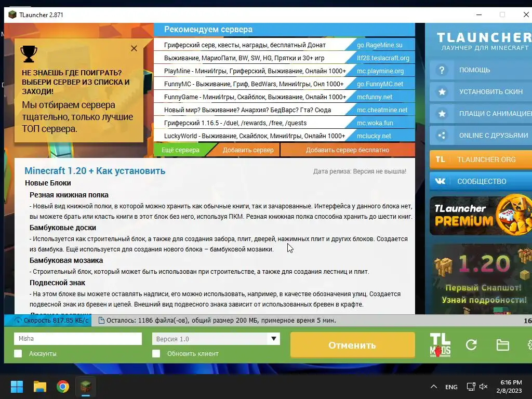Open server address mc.woka.fun
Viewport: 532px width, 399px height.
coord(375,123)
